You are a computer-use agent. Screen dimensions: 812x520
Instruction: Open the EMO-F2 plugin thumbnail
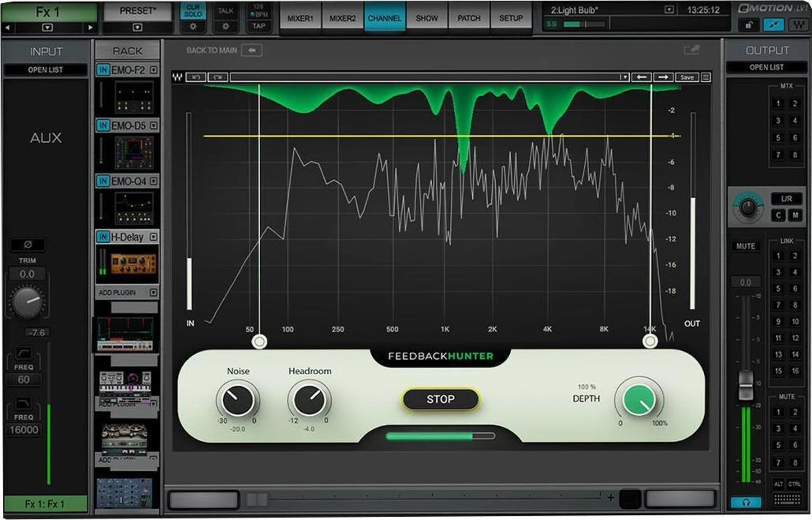(134, 97)
